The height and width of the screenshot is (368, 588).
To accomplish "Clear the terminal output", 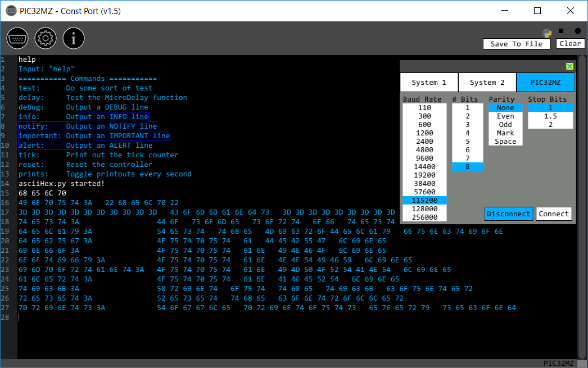I will (570, 43).
